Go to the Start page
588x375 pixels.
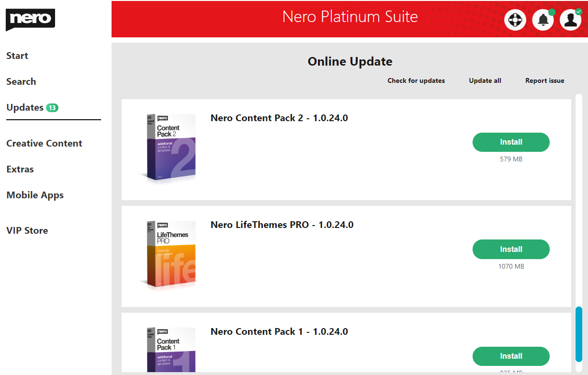pos(17,56)
